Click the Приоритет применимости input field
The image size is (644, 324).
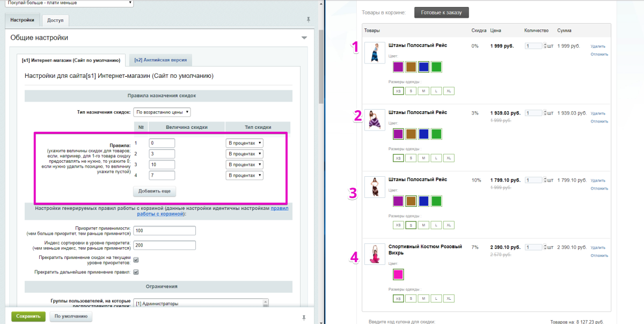(x=164, y=231)
